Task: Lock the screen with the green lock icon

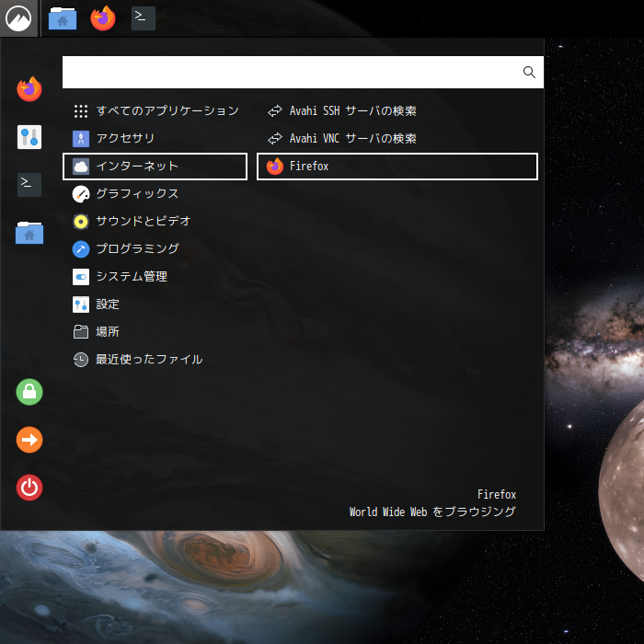Action: [x=29, y=392]
